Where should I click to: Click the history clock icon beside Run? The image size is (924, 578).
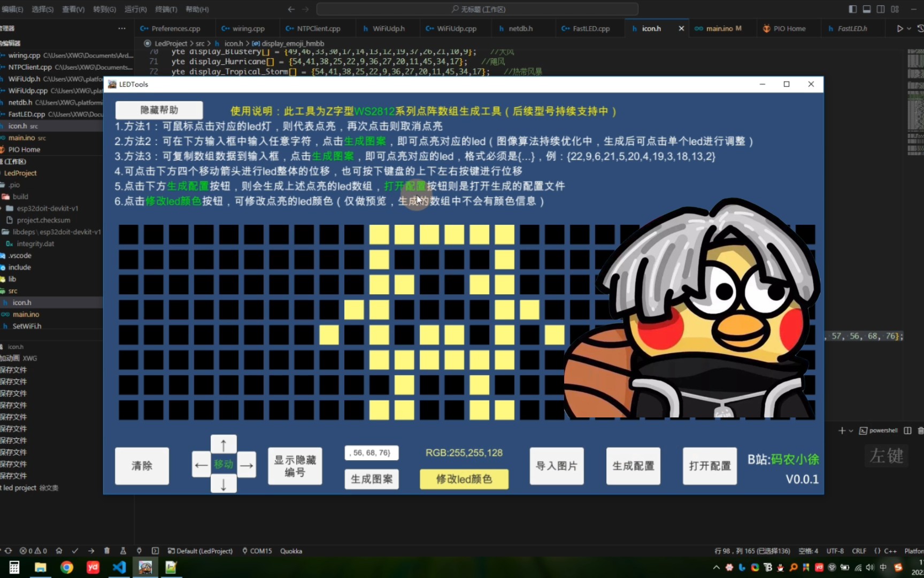(920, 28)
